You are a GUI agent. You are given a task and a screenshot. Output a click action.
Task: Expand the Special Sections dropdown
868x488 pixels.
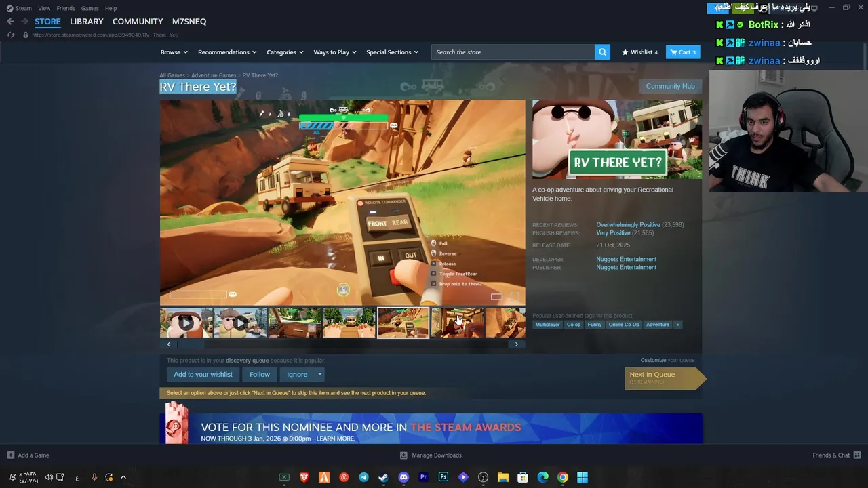[x=392, y=52]
